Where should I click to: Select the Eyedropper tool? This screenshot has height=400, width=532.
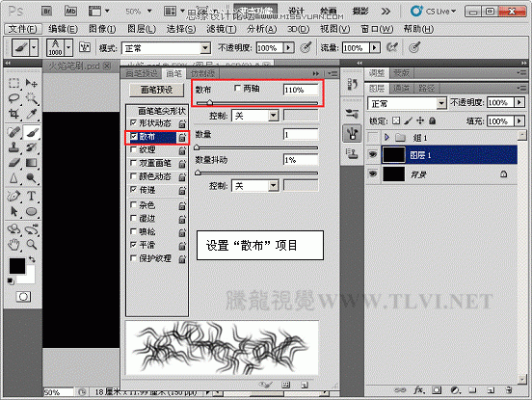(32, 114)
